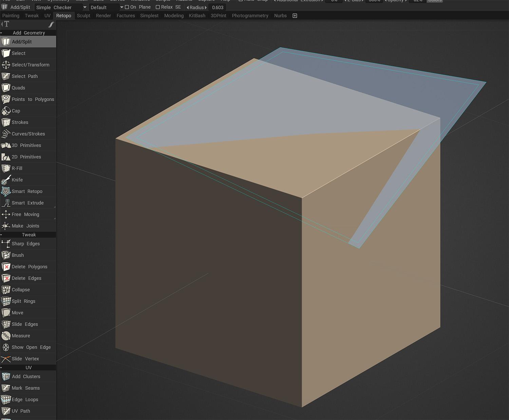Select the Knife tool
The image size is (509, 420).
tap(17, 180)
